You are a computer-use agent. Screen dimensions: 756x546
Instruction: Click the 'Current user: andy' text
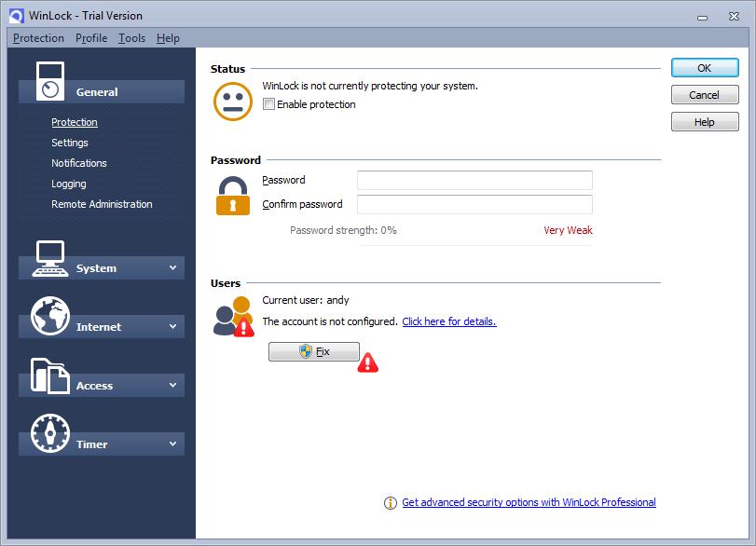306,300
